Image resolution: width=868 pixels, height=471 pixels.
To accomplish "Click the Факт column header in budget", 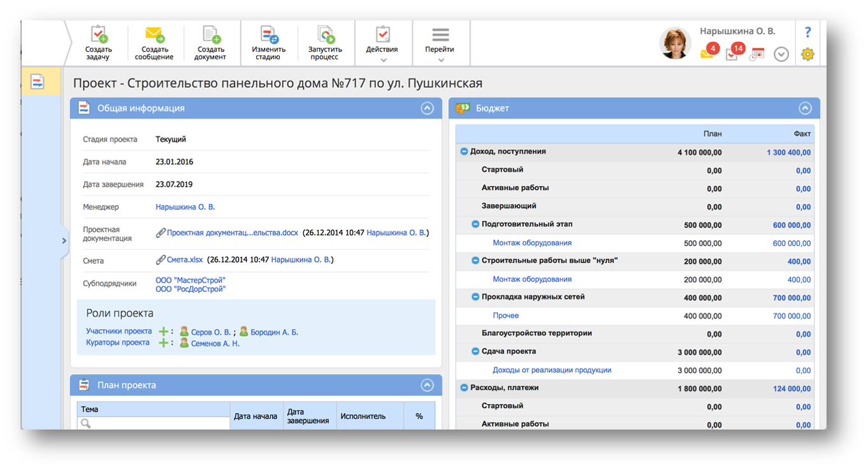I will coord(802,134).
